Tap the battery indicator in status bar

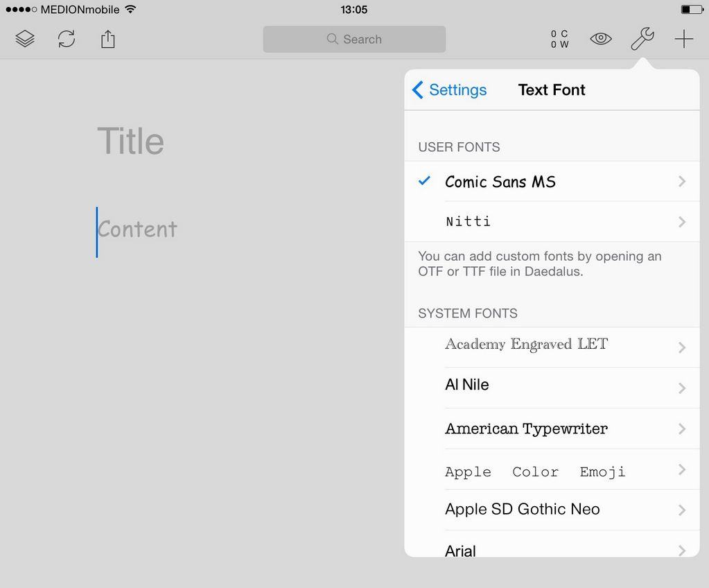pyautogui.click(x=691, y=10)
